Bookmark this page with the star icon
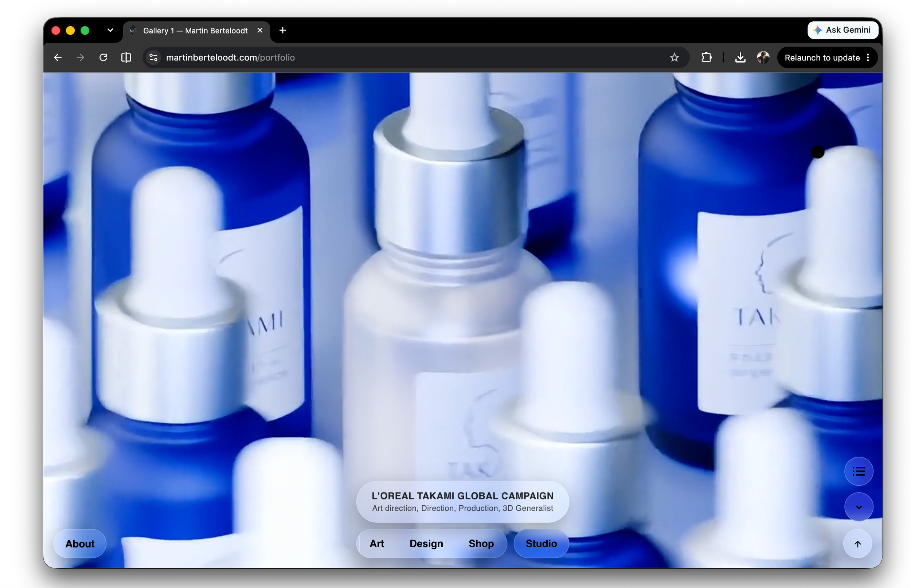This screenshot has width=911, height=588. pyautogui.click(x=674, y=57)
